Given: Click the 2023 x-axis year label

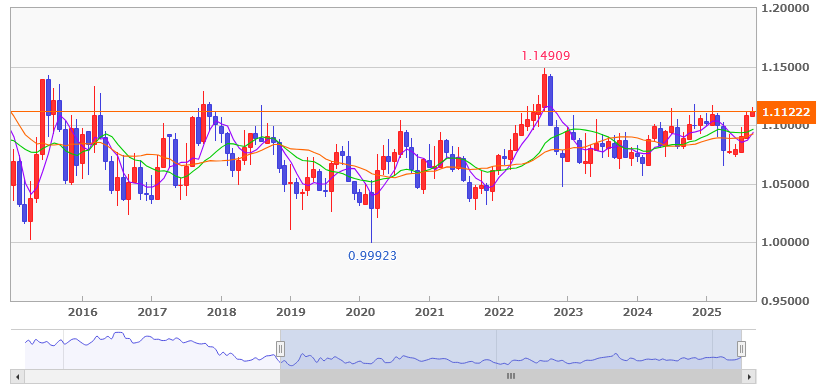Looking at the screenshot, I should pos(568,313).
